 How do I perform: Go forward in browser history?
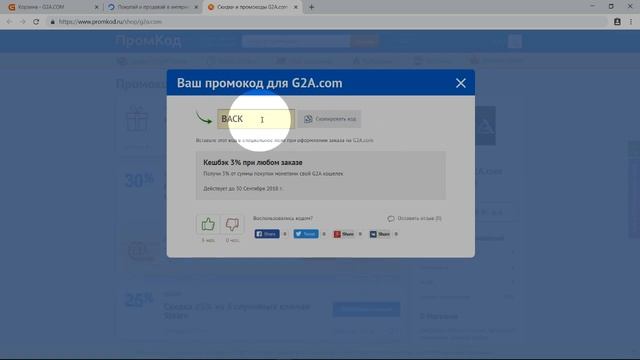(x=22, y=22)
